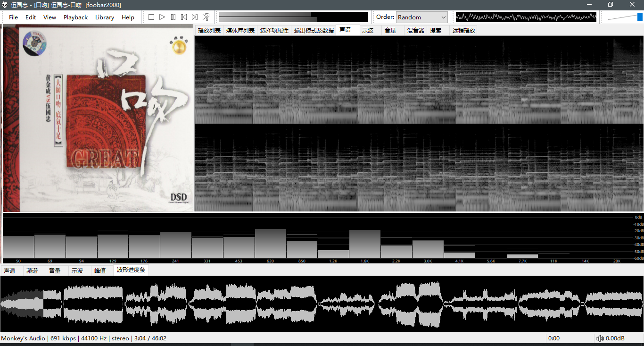The height and width of the screenshot is (346, 644).
Task: Pause playback using the Pause icon
Action: [x=173, y=17]
